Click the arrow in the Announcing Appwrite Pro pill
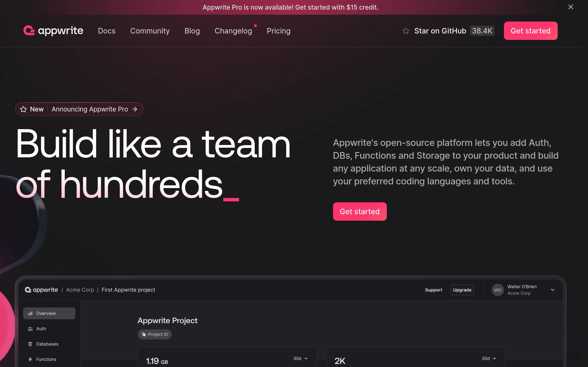588x367 pixels. pyautogui.click(x=135, y=109)
